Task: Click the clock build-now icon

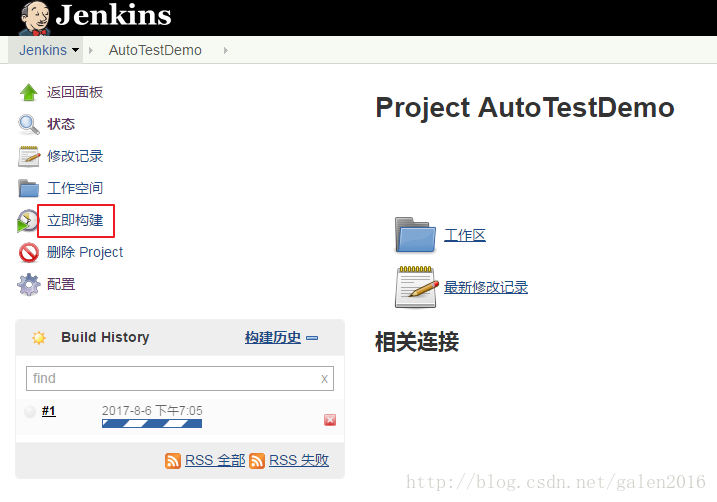Action: [27, 220]
